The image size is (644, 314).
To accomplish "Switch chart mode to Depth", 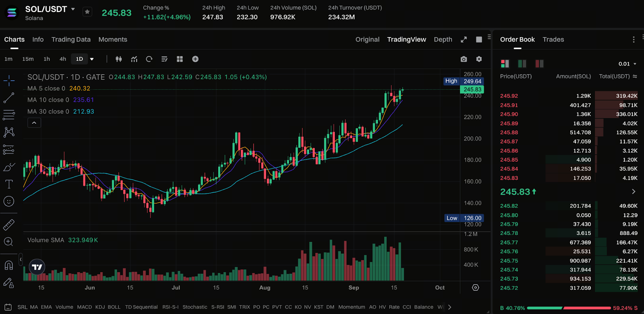I will point(443,40).
